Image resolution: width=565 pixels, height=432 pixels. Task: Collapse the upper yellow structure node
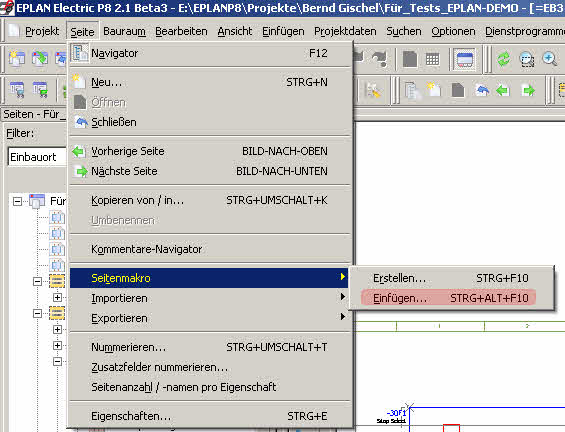(37, 281)
